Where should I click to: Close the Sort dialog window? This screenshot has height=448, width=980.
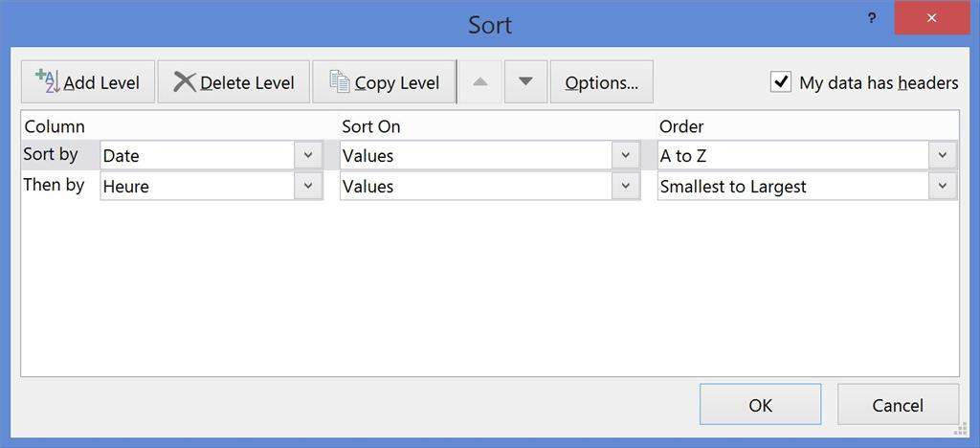coord(934,19)
